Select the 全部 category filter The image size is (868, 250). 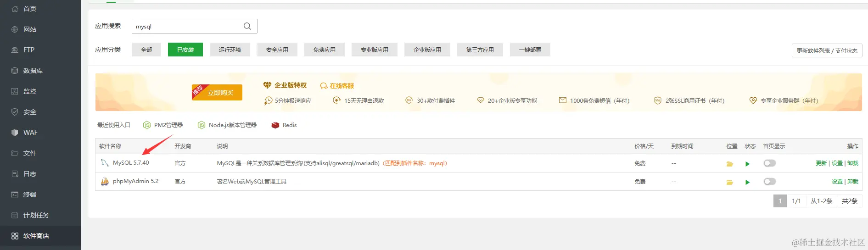point(146,50)
